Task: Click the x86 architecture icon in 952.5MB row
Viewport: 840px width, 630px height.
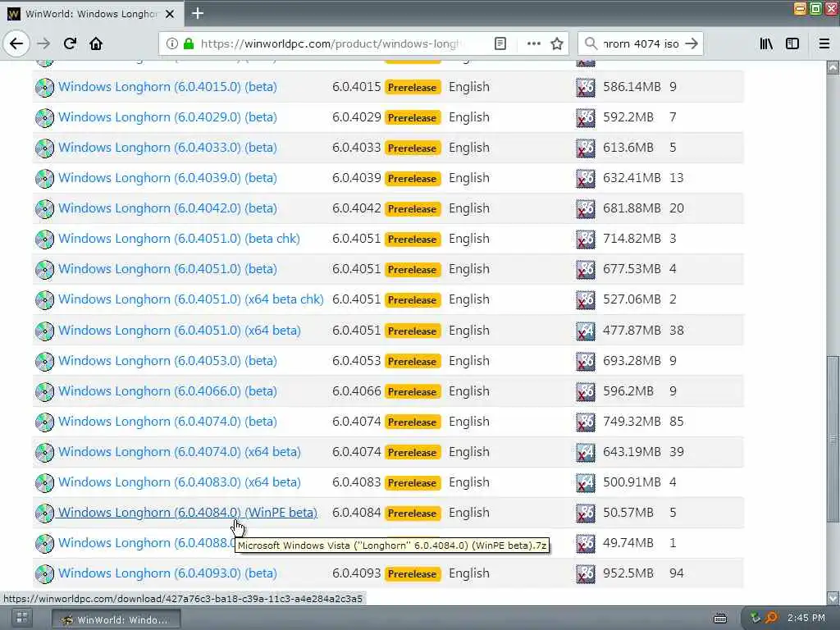Action: pyautogui.click(x=586, y=573)
